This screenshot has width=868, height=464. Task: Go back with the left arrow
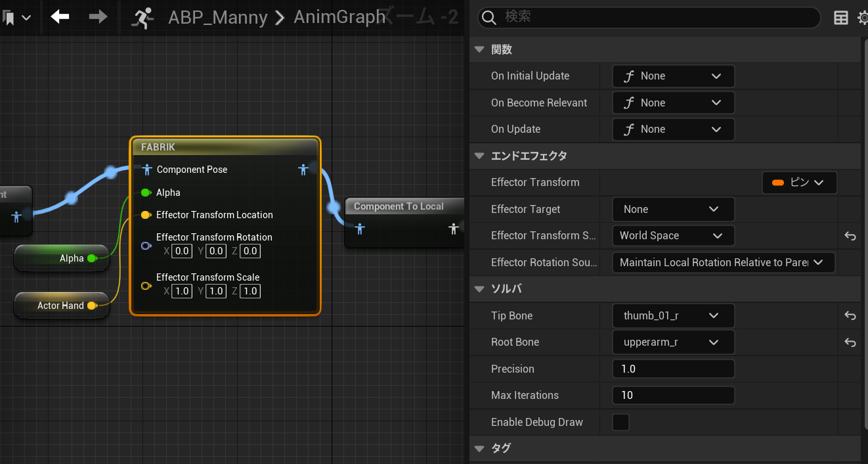click(x=60, y=16)
